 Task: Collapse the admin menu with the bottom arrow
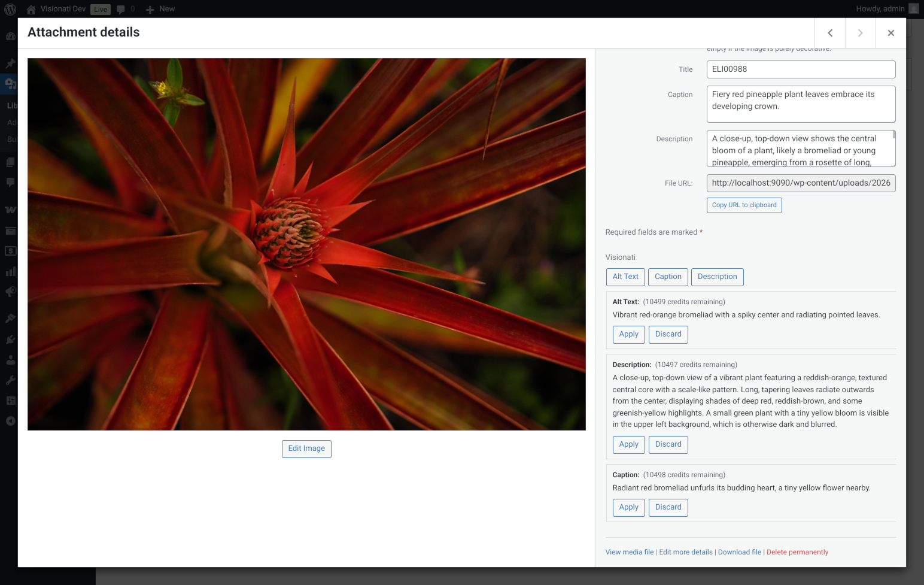(x=10, y=421)
